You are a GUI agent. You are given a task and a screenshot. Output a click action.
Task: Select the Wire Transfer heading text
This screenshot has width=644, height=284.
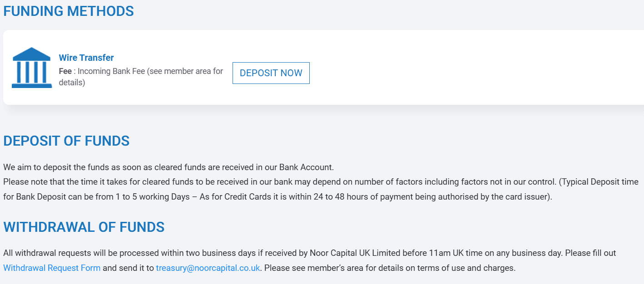[86, 57]
